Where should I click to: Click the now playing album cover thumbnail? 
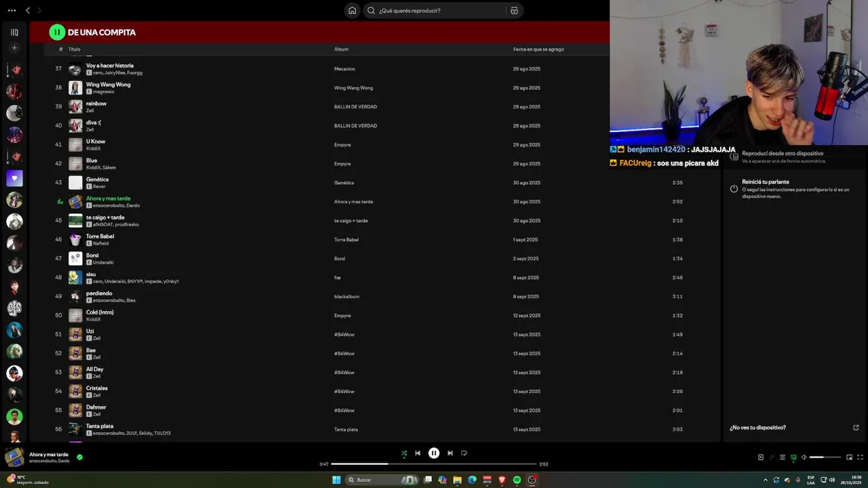pyautogui.click(x=14, y=457)
